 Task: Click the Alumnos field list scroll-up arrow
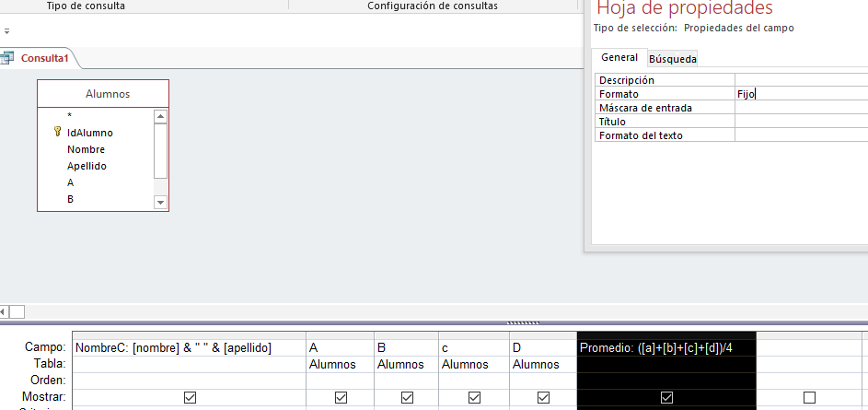[160, 116]
